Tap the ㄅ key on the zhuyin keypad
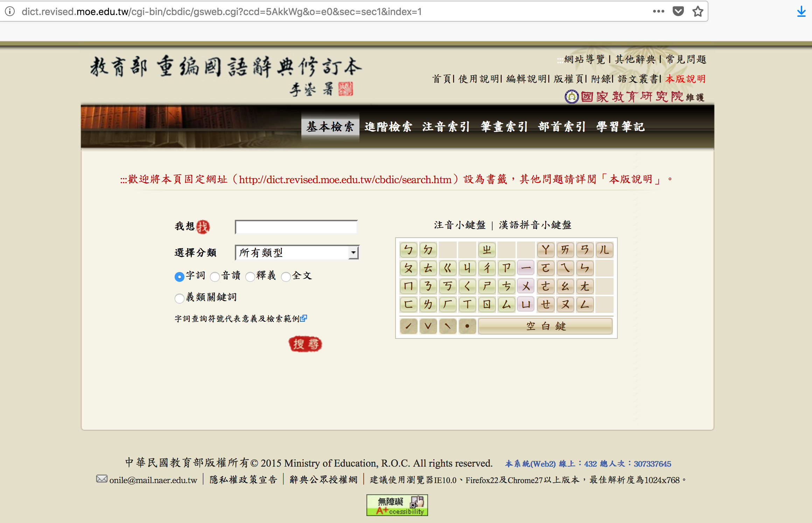 tap(408, 250)
